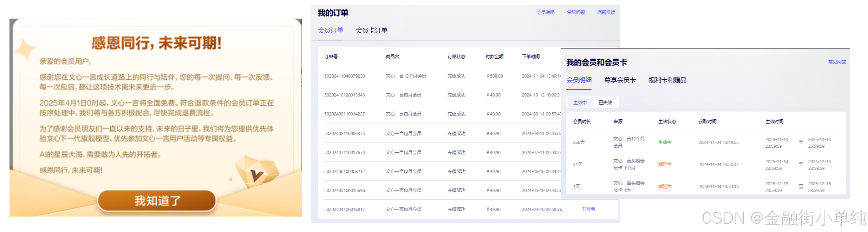Image resolution: width=868 pixels, height=232 pixels.
Task: Switch to the 尊享会员卡 tab
Action: tap(620, 80)
